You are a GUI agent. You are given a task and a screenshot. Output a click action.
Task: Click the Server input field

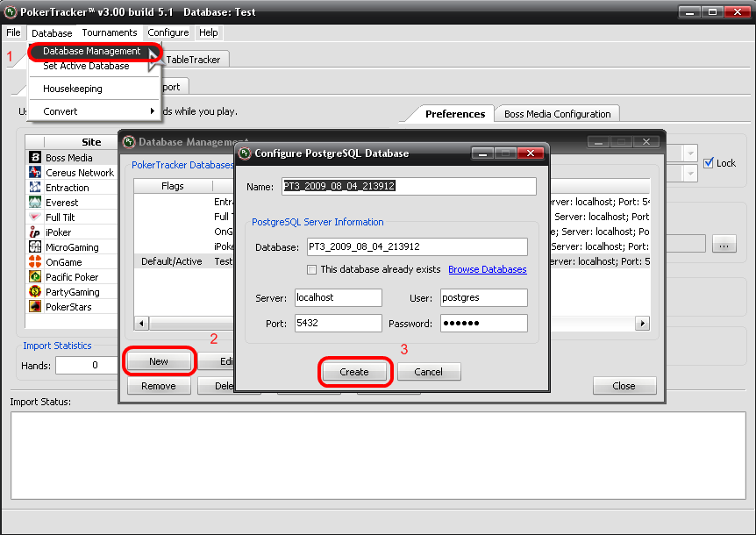[339, 297]
